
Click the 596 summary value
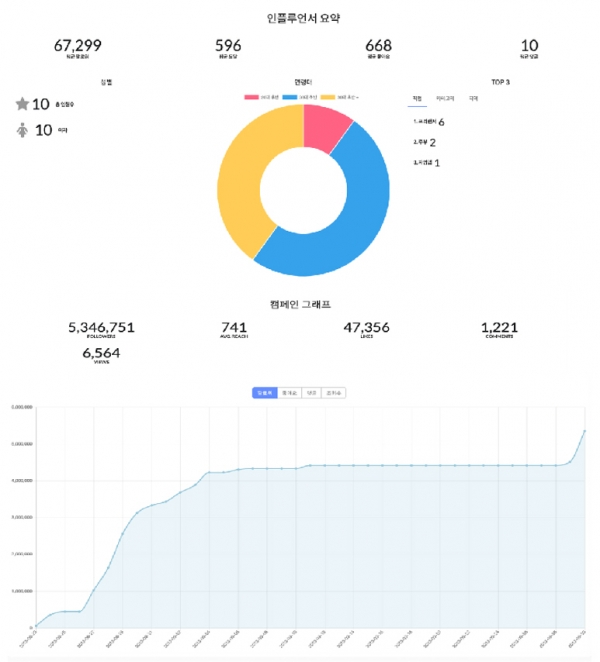pyautogui.click(x=228, y=46)
